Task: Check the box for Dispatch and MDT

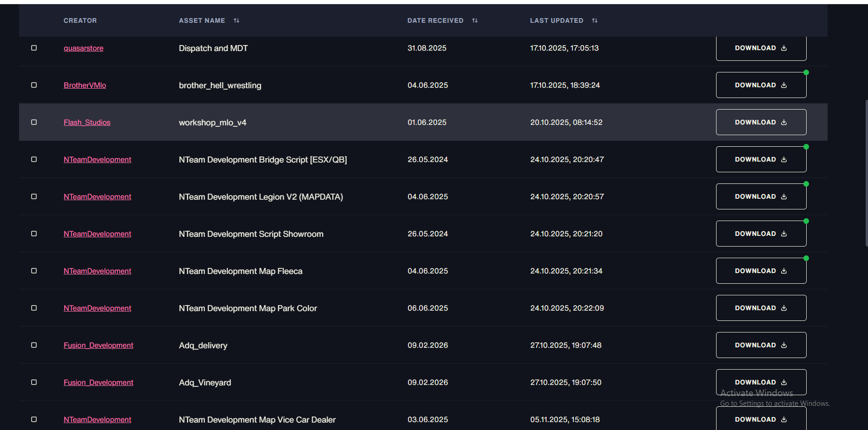Action: click(x=34, y=48)
